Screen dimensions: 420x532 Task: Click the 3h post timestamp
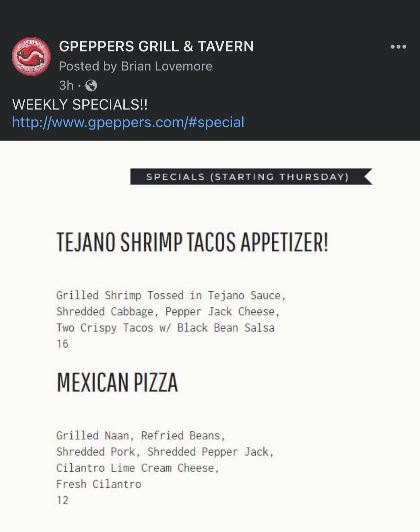click(x=66, y=86)
